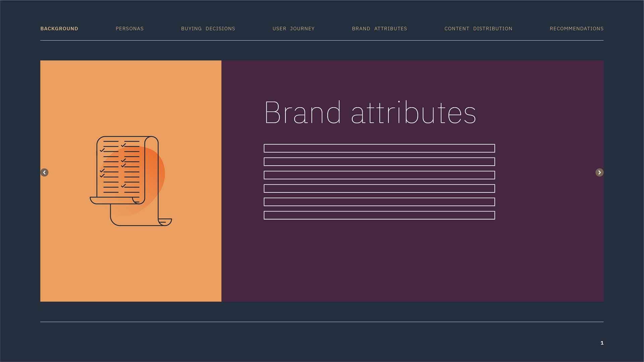Select Brand Attributes in navigation
Screen dimensions: 644x362
click(379, 28)
